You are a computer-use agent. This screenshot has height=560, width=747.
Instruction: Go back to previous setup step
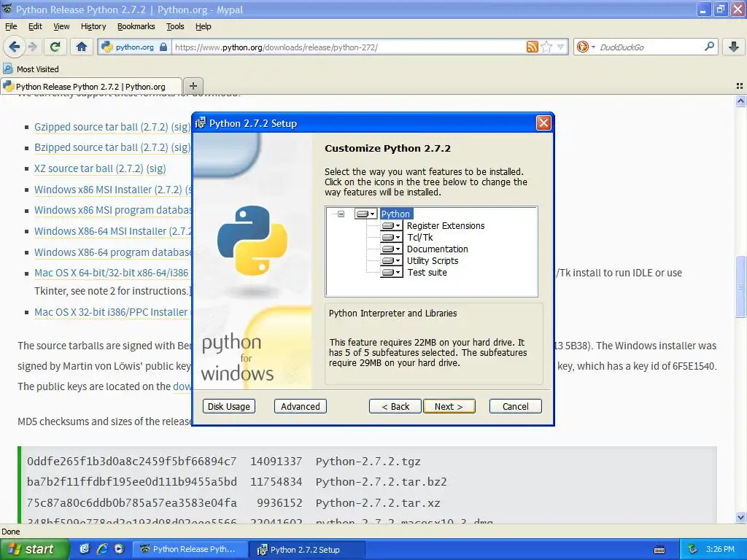[x=395, y=406]
